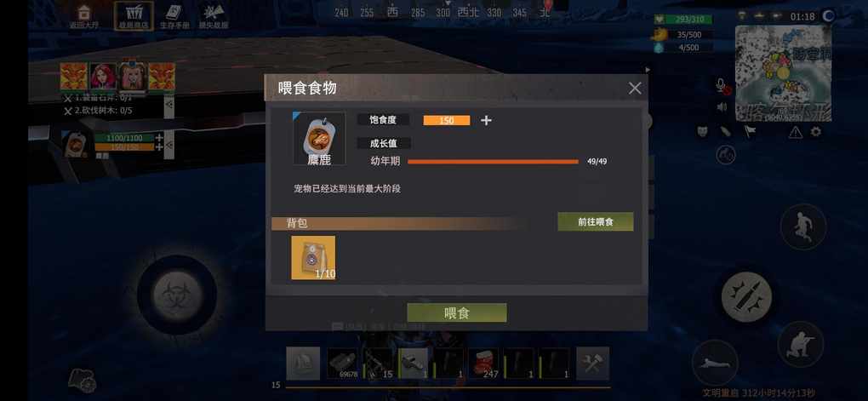Collapse the quest list arrow
This screenshot has height=401, width=868.
(x=168, y=103)
